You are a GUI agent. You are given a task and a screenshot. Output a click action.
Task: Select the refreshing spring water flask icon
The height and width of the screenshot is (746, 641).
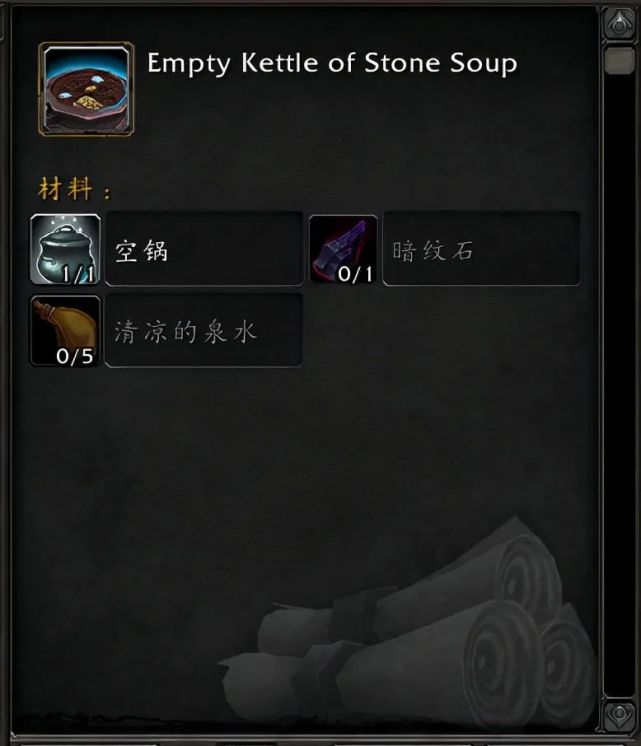click(x=65, y=331)
